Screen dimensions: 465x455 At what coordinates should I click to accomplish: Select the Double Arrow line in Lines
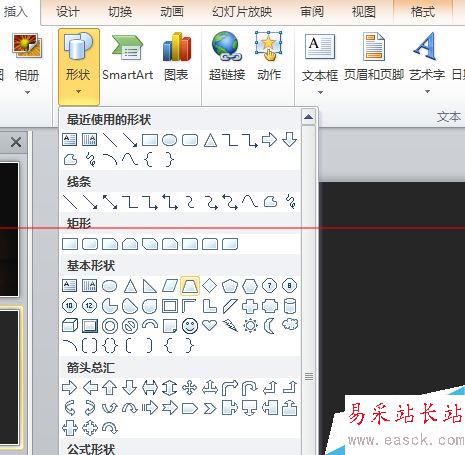click(x=110, y=202)
